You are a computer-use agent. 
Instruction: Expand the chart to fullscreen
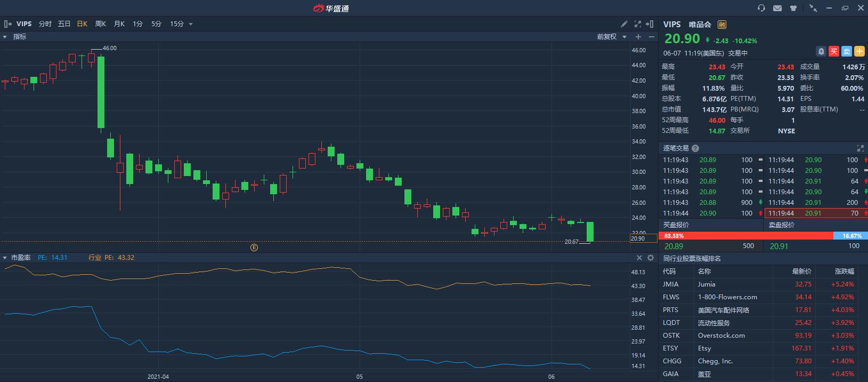coord(638,24)
